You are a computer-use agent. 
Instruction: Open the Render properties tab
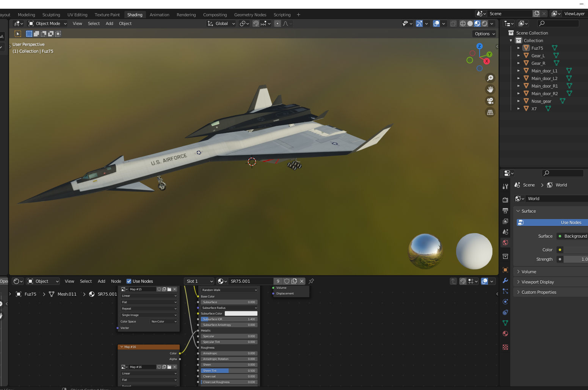(505, 200)
